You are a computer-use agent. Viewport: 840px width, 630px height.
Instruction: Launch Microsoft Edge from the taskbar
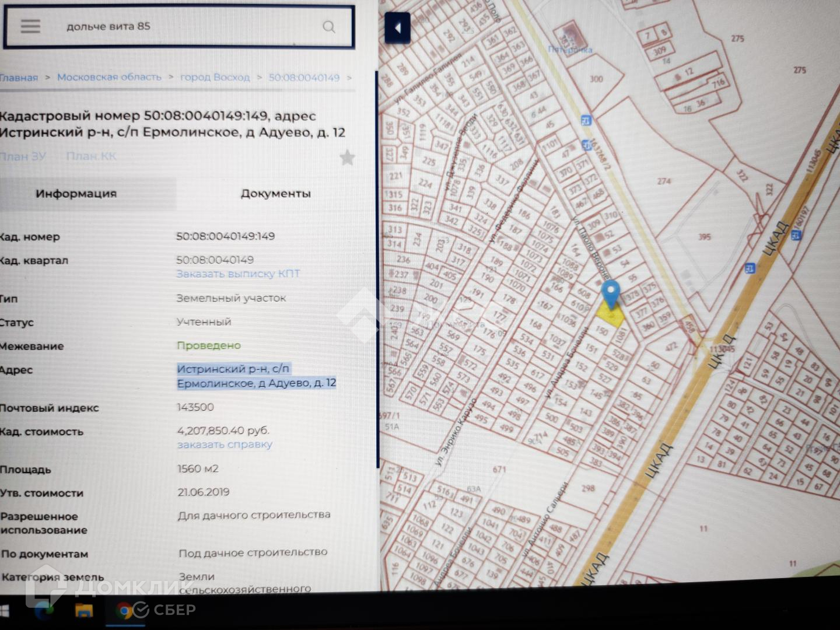click(x=44, y=611)
